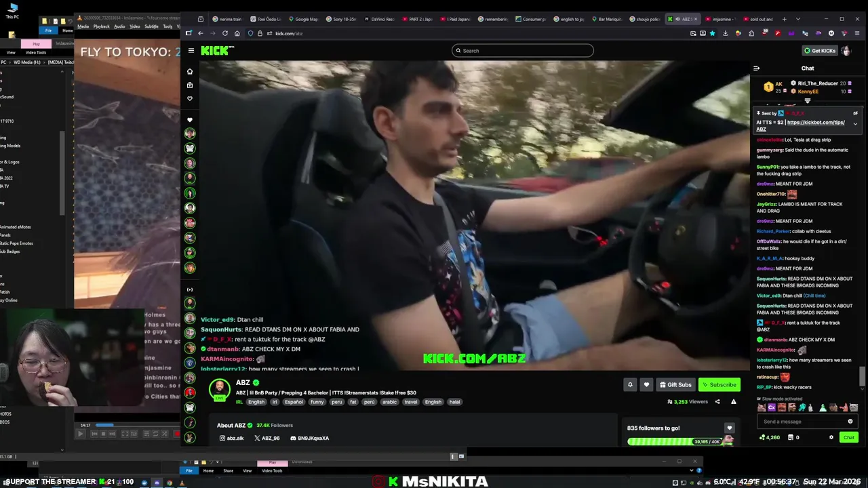
Task: Click the Español tag
Action: [294, 402]
